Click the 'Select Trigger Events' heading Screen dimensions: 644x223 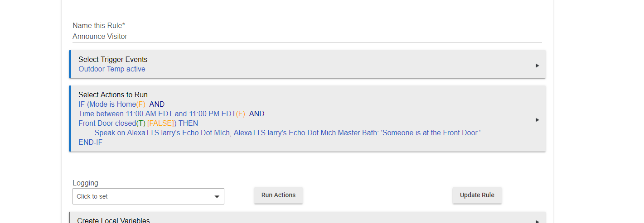pos(113,59)
